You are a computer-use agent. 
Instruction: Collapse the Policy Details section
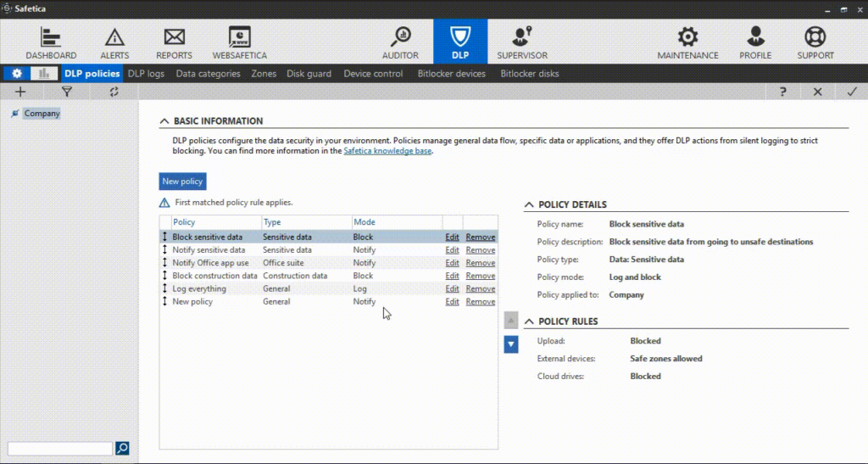coord(529,204)
